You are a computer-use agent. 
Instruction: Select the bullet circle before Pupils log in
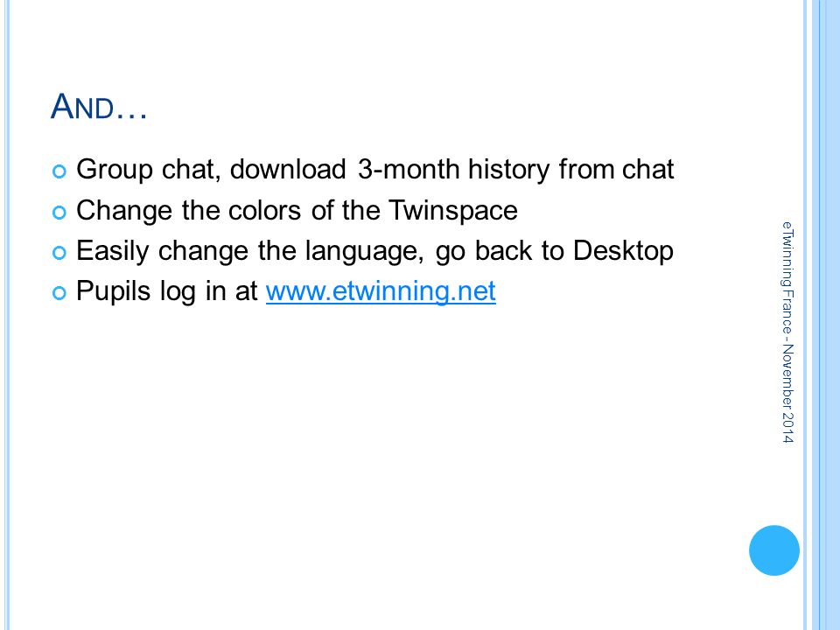[x=59, y=293]
